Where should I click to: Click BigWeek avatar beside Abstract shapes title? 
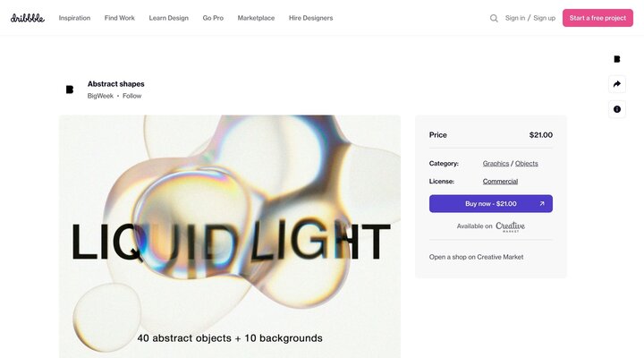(70, 89)
